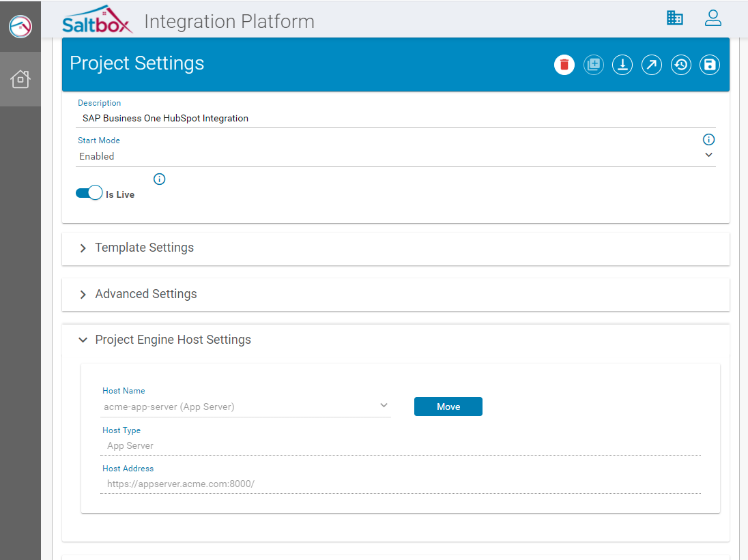Viewport: 748px width, 560px height.
Task: Save the project settings via disk icon
Action: click(x=710, y=65)
